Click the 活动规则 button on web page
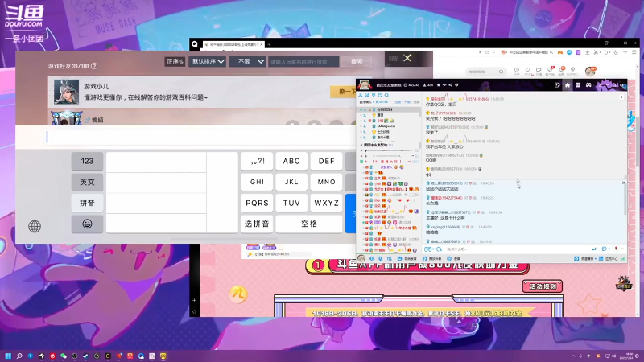 pos(542,286)
